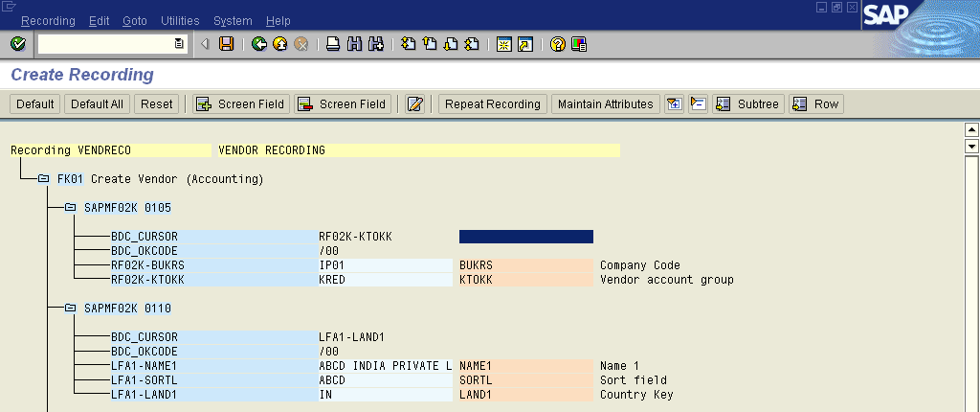Click the green Enter checkmark icon
The height and width of the screenshot is (412, 980).
point(17,44)
